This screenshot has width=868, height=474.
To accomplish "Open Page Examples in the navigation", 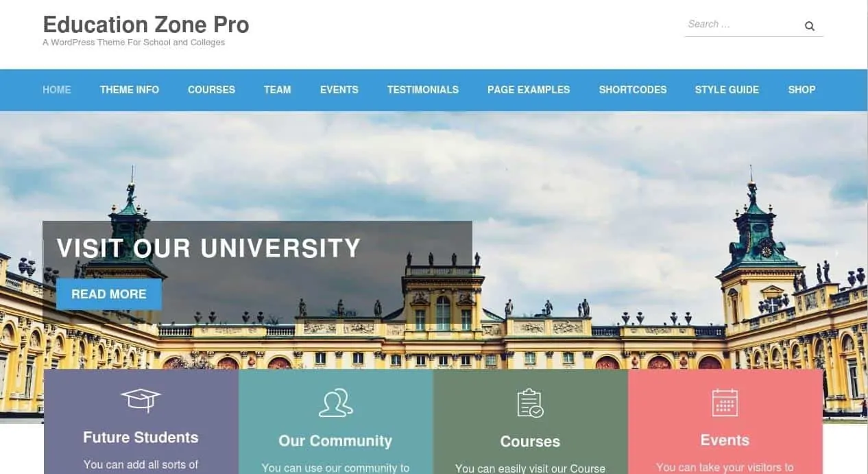I will tap(529, 90).
